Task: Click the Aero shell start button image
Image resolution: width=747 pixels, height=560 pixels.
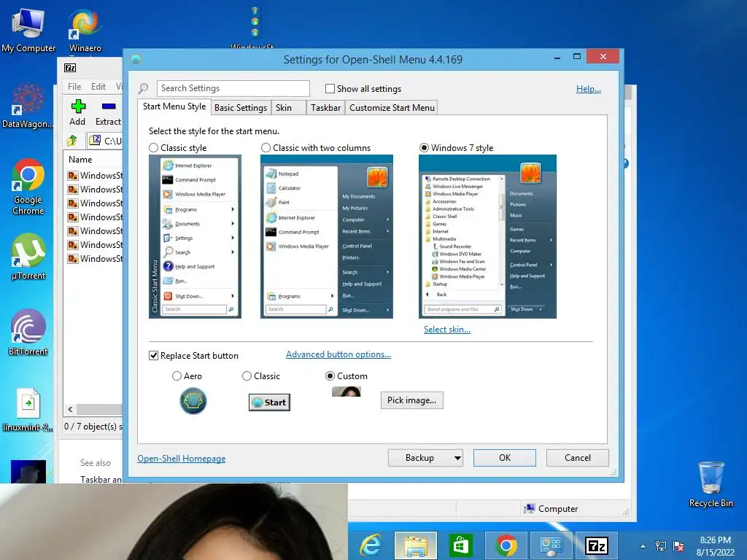Action: coord(193,401)
